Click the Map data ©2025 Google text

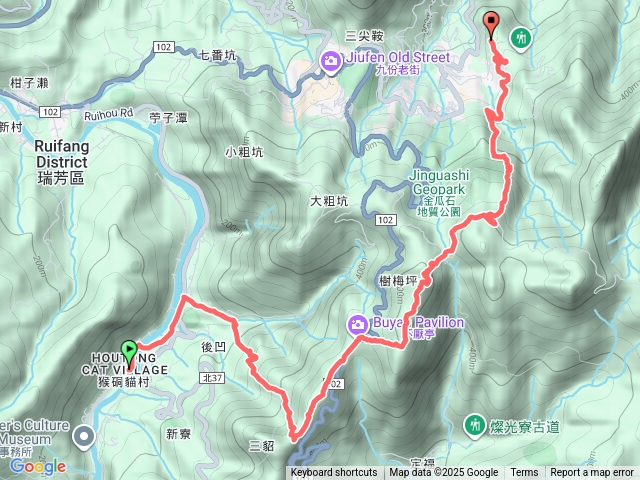point(443,473)
